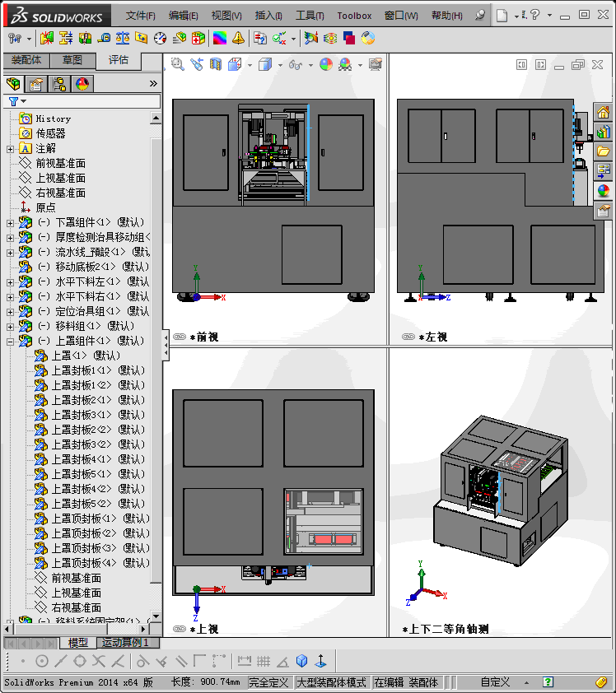Image resolution: width=616 pixels, height=693 pixels.
Task: Open the Design Study tool
Action: point(15,39)
